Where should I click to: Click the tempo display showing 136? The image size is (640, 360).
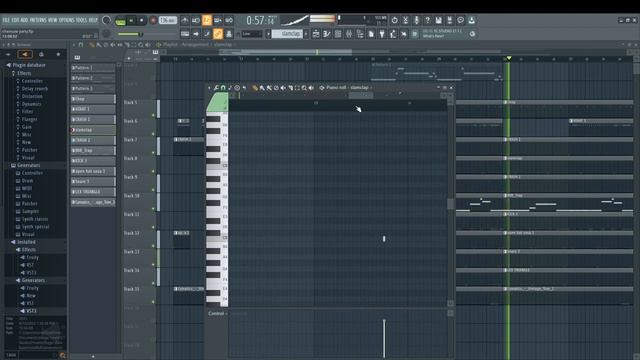[x=167, y=20]
